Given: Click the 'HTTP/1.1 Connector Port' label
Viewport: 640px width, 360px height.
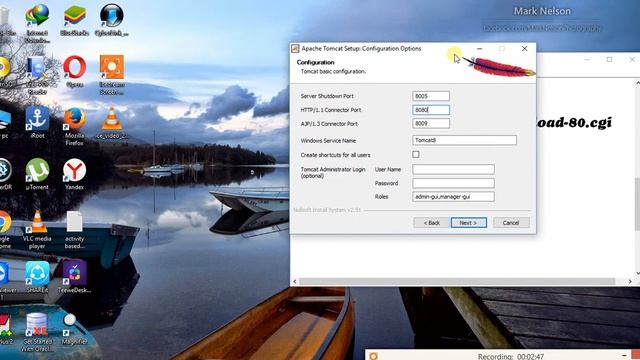Looking at the screenshot, I should point(331,110).
